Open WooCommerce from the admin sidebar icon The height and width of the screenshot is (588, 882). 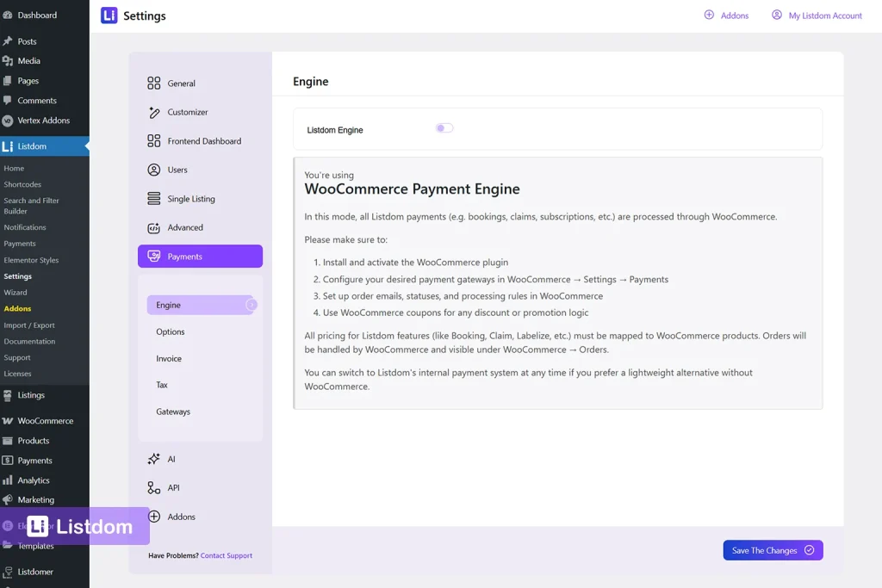9,420
